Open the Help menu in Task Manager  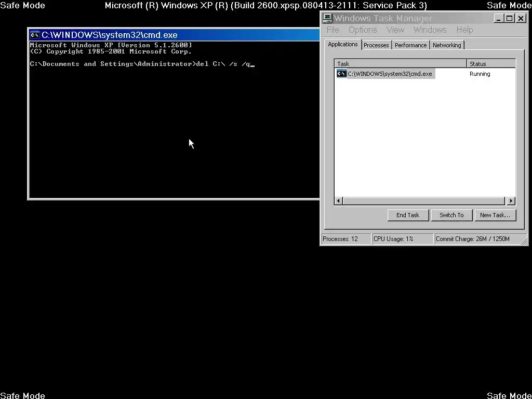coord(464,30)
